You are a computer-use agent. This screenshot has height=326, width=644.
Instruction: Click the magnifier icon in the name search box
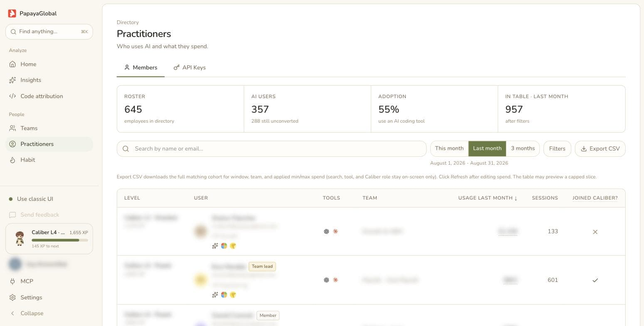pyautogui.click(x=126, y=148)
